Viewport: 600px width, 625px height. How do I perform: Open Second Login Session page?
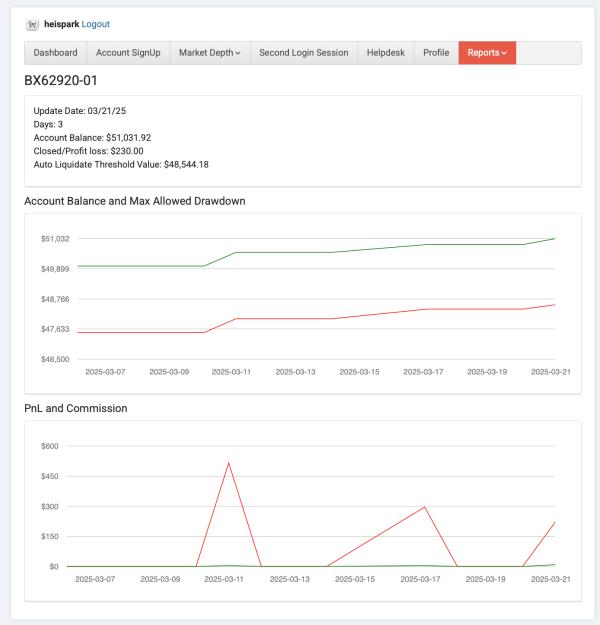(x=304, y=53)
